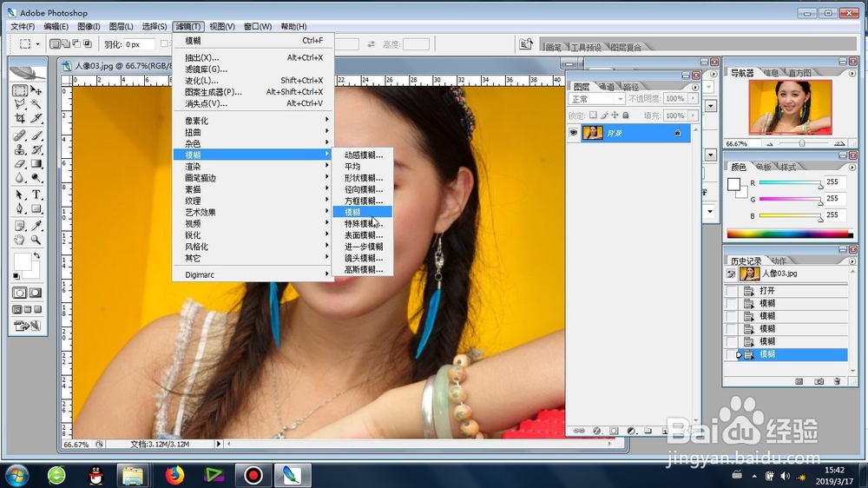Select the Brush tool
This screenshot has width=868, height=488.
36,135
